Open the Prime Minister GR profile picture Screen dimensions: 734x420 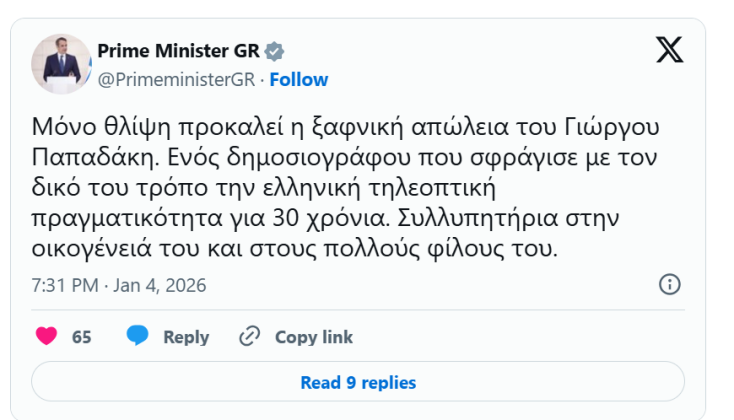click(62, 65)
